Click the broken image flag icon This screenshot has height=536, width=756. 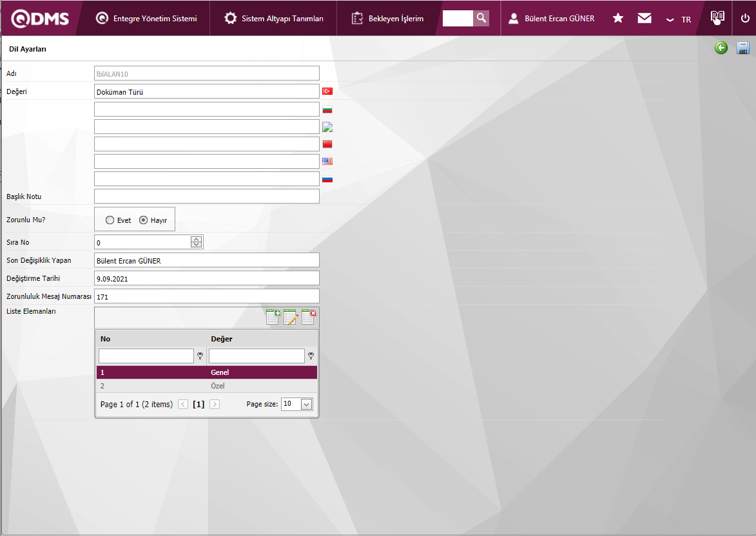click(x=327, y=127)
